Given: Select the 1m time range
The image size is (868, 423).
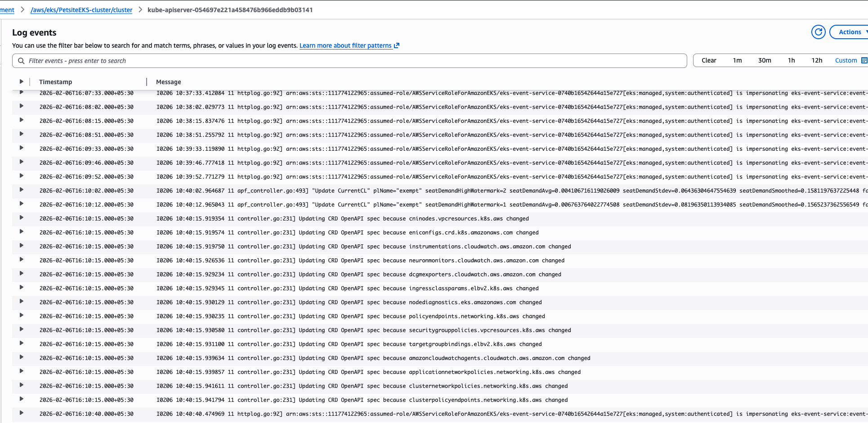Looking at the screenshot, I should pos(737,60).
